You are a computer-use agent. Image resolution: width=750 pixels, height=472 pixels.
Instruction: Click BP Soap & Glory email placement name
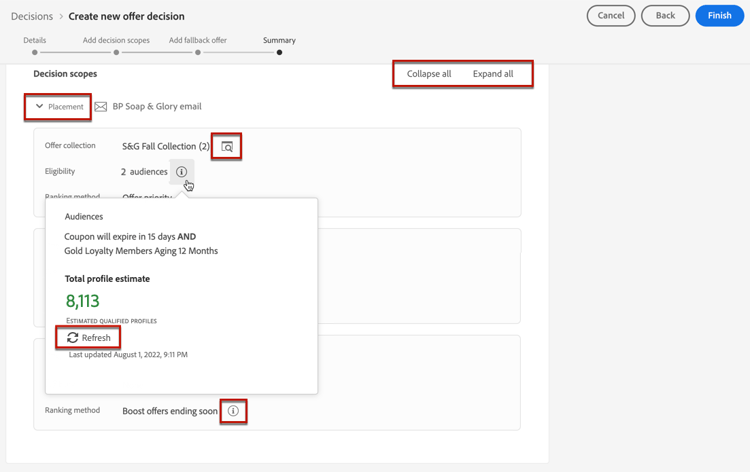(x=157, y=106)
